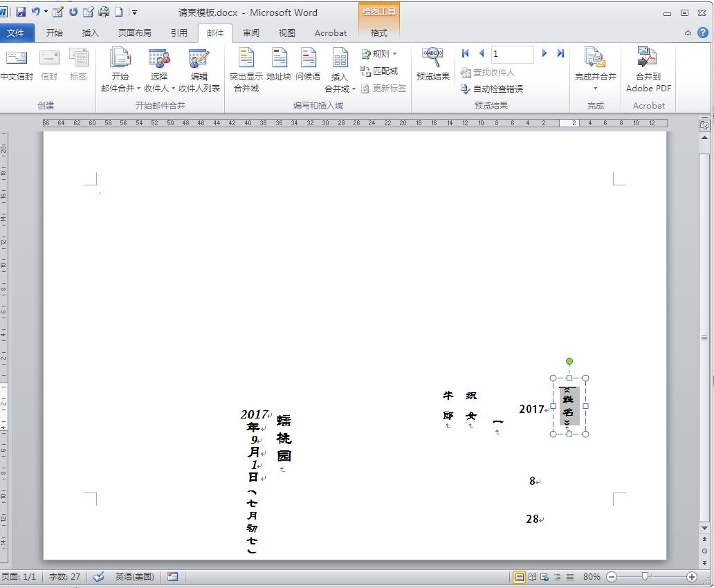Click vertical scrollbar up arrow
Image resolution: width=714 pixels, height=588 pixels.
click(704, 138)
